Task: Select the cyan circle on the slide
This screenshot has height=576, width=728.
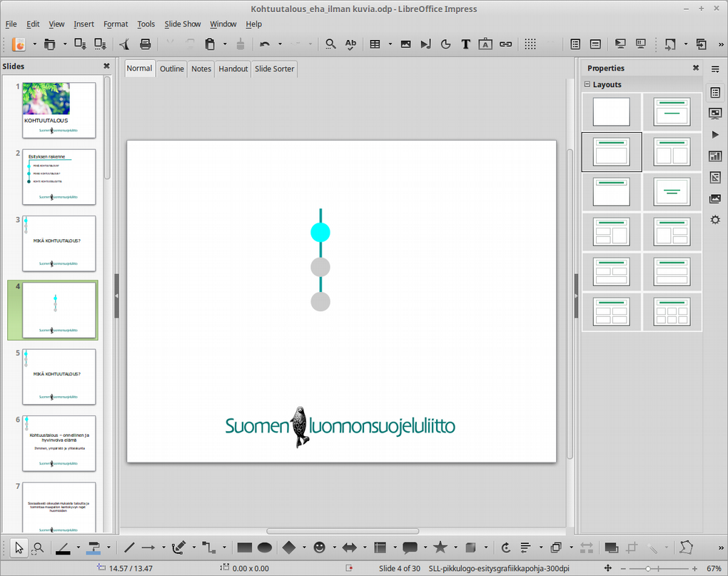Action: 320,232
